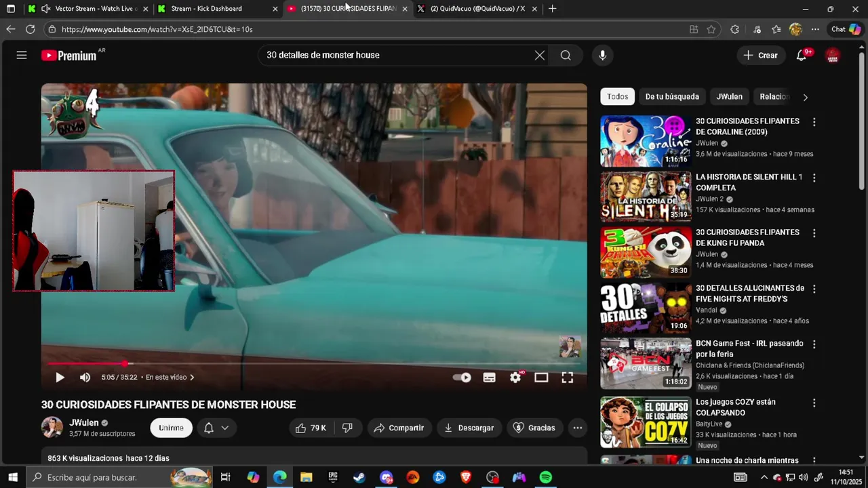Add this page to favorites star
868x488 pixels.
pyautogui.click(x=711, y=29)
